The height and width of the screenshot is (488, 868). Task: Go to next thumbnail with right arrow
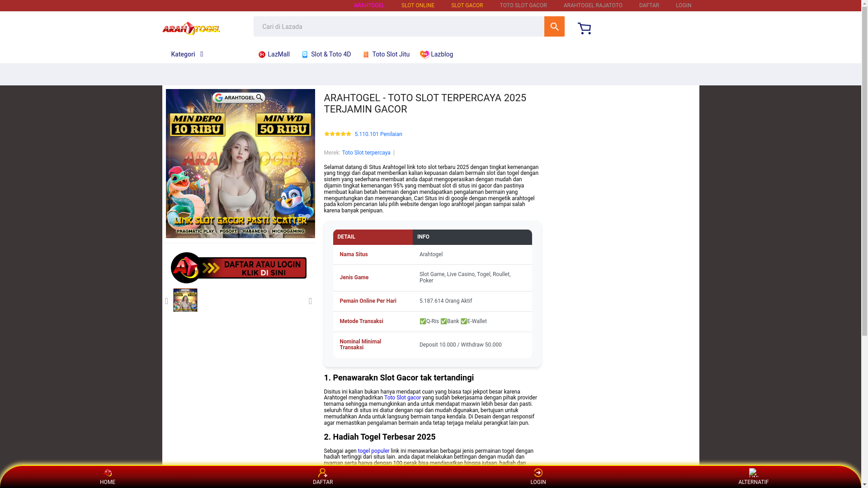point(310,301)
